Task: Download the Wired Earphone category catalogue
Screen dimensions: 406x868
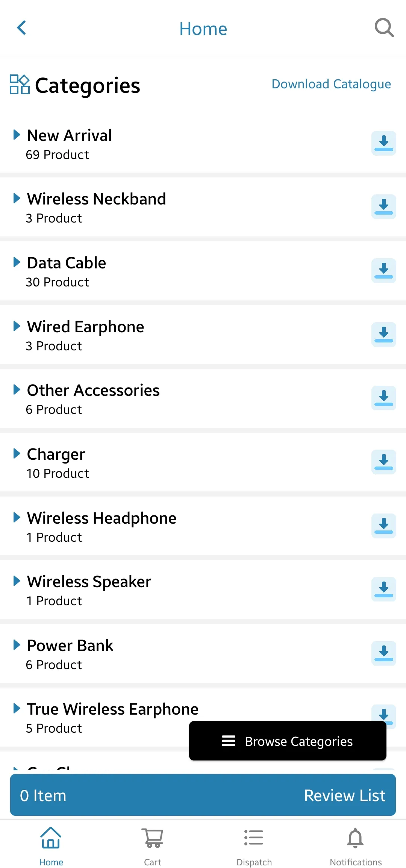Action: click(384, 335)
